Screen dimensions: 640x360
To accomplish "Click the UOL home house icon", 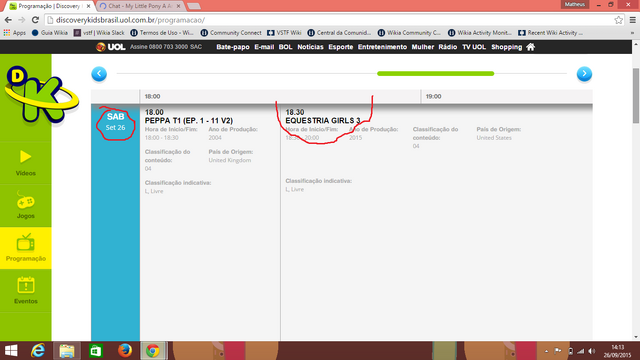I will (x=530, y=47).
